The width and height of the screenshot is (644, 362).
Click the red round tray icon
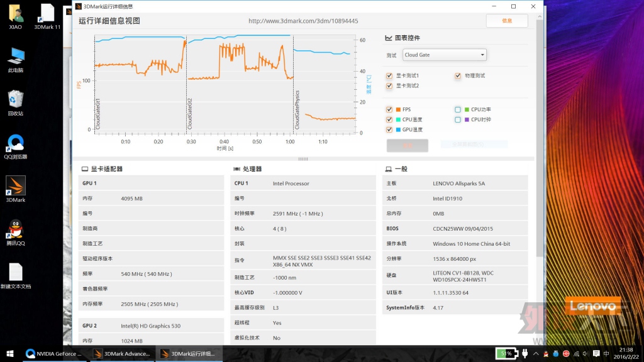[566, 354]
